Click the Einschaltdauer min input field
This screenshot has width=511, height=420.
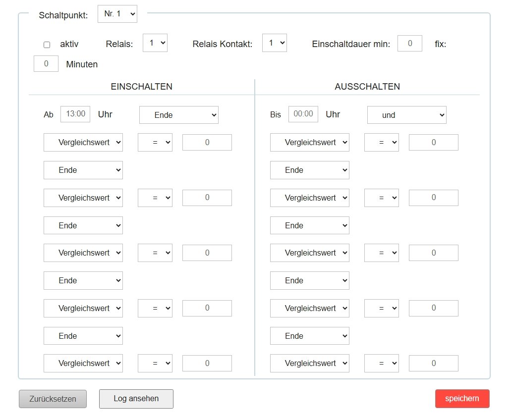coord(410,44)
